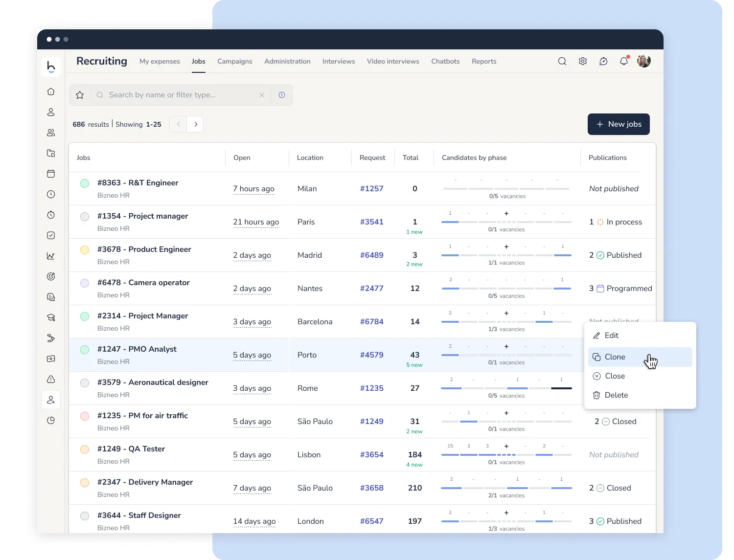Click the search info icon
This screenshot has width=734, height=560.
282,95
